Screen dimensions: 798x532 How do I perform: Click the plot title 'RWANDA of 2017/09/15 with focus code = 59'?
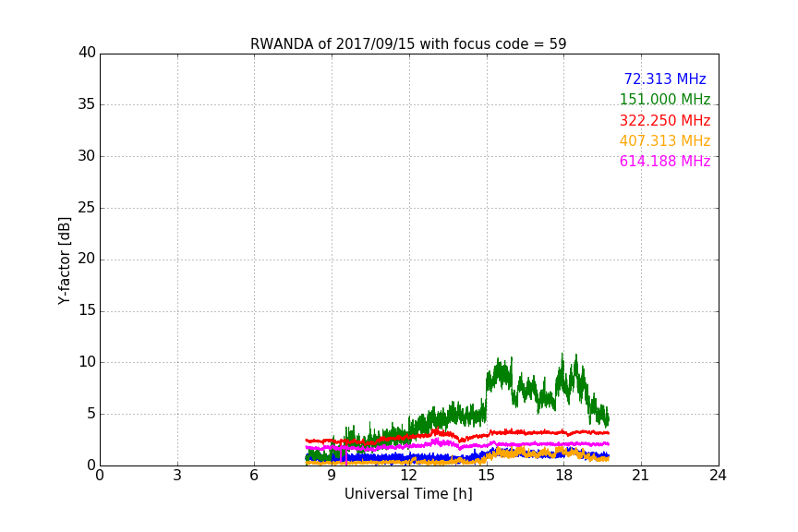pos(408,43)
